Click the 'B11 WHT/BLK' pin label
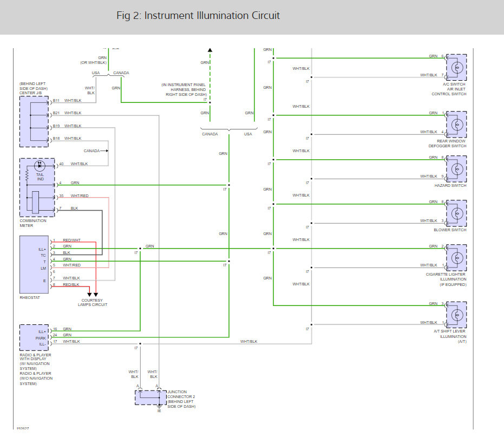 tap(67, 101)
